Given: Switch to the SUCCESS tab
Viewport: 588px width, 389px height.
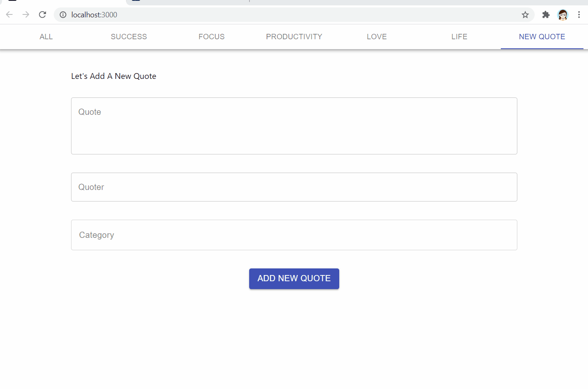Looking at the screenshot, I should tap(129, 37).
